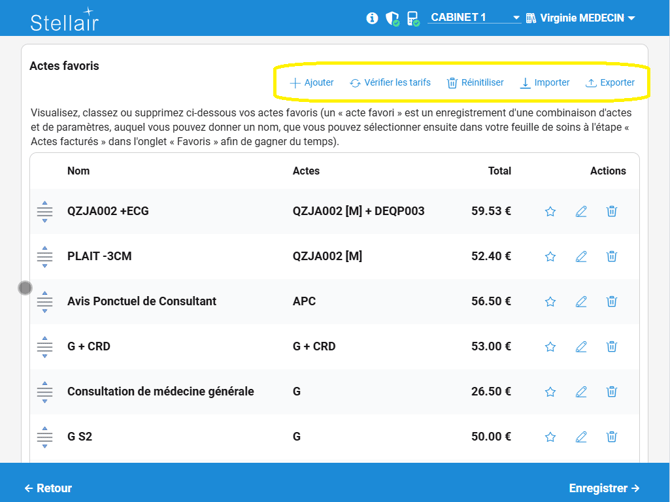Click the card reader status icon
Image resolution: width=670 pixels, height=502 pixels.
click(412, 18)
